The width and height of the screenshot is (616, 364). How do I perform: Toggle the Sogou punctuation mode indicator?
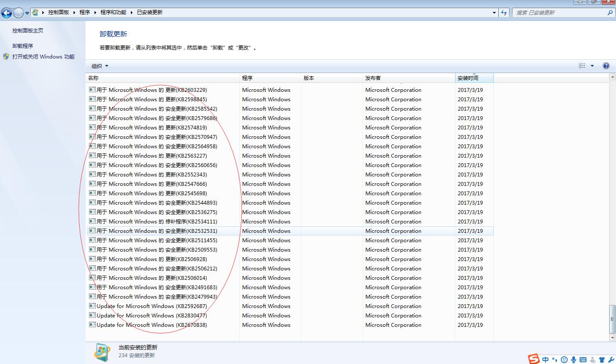(555, 360)
